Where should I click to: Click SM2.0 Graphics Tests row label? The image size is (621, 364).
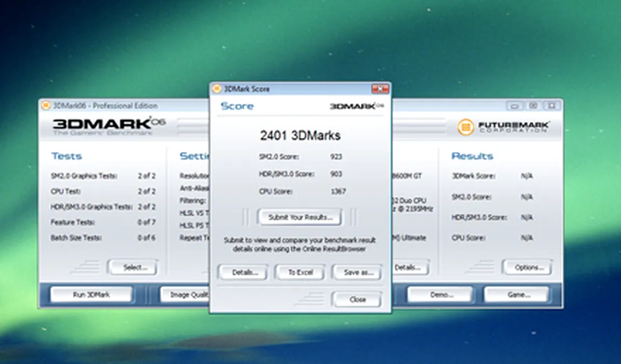click(x=84, y=176)
